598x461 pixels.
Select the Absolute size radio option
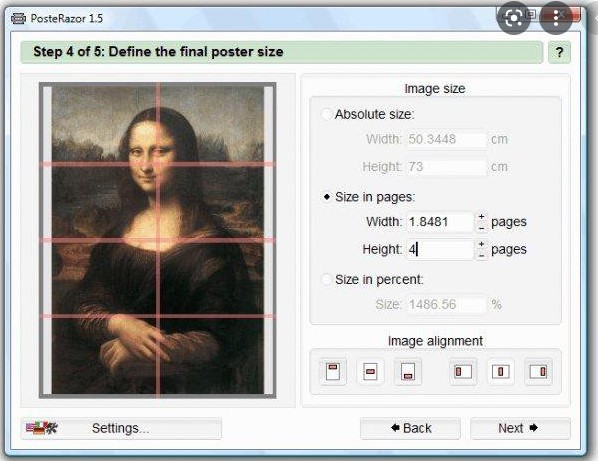click(x=326, y=114)
